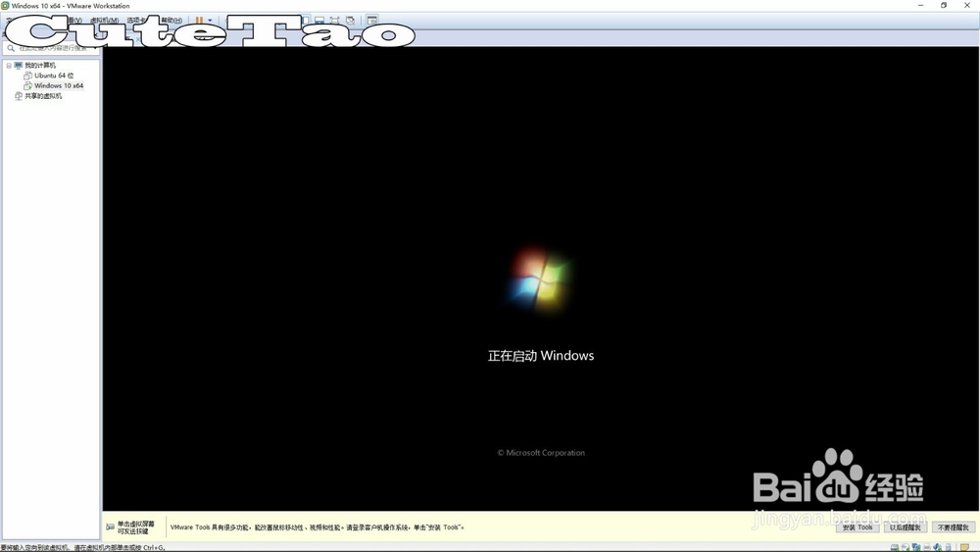Image resolution: width=980 pixels, height=552 pixels.
Task: Click the 我的计算机 computer icon
Action: point(18,65)
